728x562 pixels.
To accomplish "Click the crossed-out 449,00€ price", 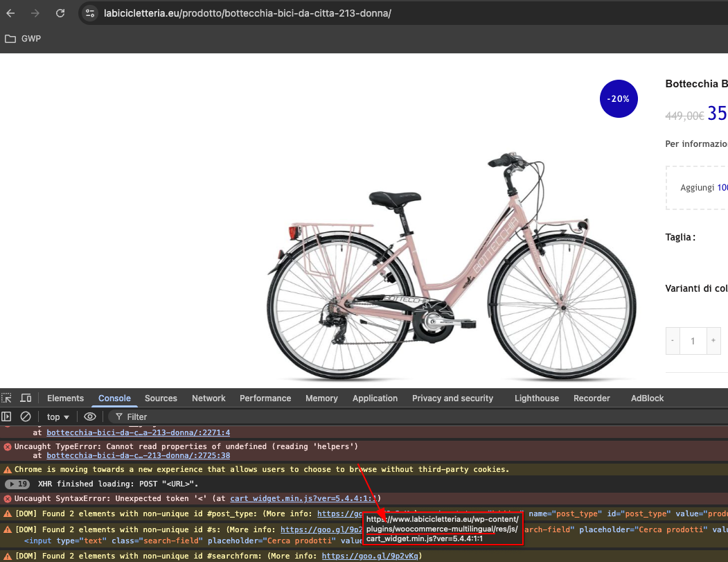I will click(x=684, y=116).
